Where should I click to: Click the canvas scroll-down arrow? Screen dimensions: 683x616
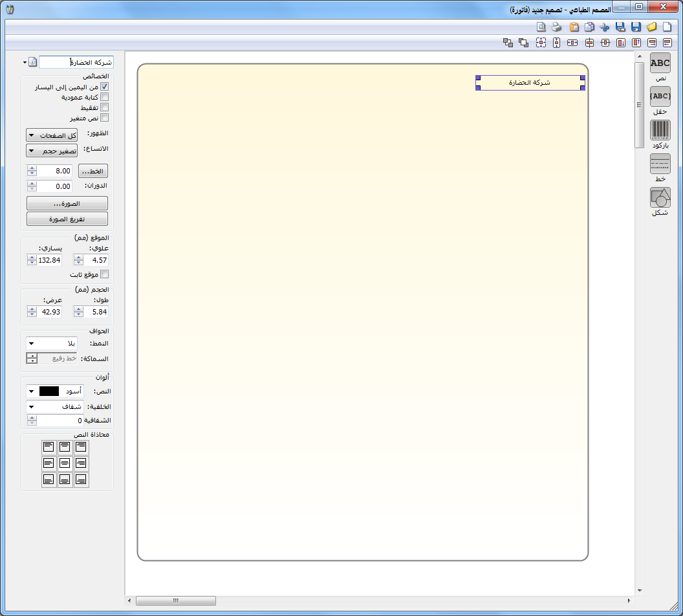(640, 591)
